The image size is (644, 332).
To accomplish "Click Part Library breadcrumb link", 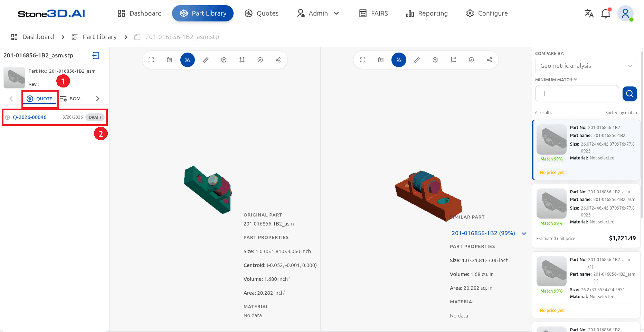I will point(94,37).
